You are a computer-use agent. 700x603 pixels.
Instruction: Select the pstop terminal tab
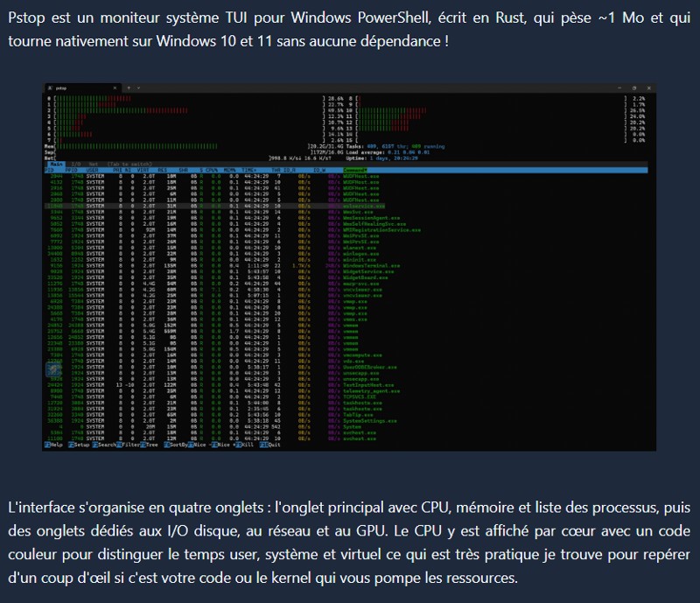pos(82,88)
